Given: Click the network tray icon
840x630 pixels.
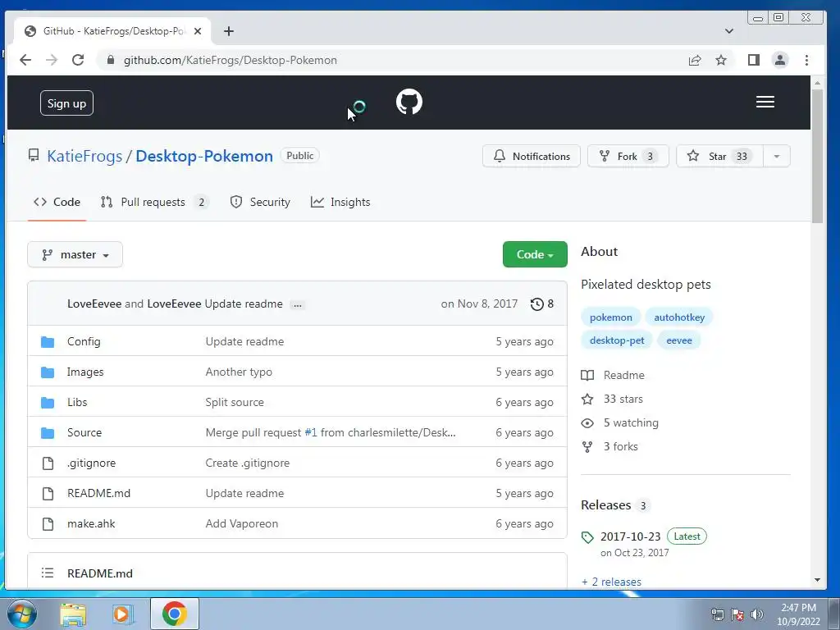Looking at the screenshot, I should tap(717, 614).
